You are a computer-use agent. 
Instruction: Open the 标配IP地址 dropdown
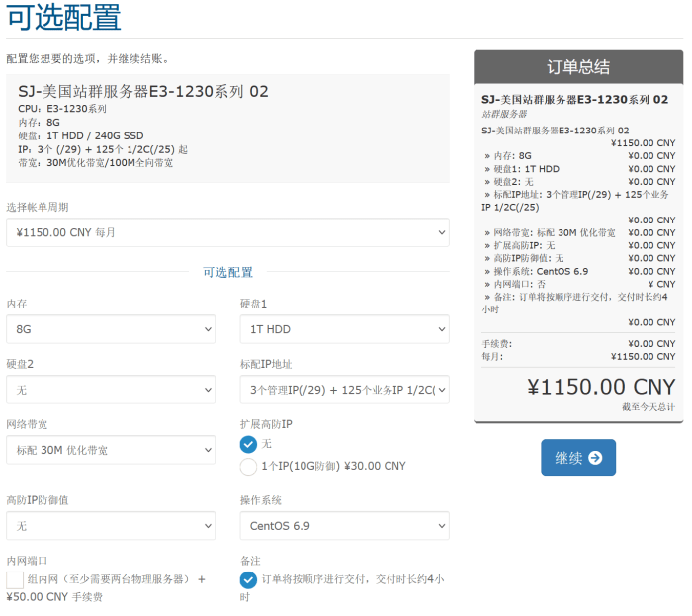tap(345, 390)
